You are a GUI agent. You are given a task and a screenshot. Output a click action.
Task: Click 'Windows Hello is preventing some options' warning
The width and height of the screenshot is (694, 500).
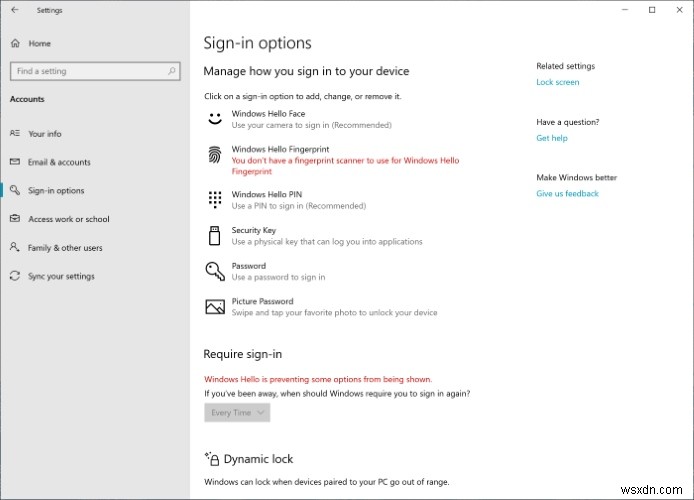pos(318,379)
